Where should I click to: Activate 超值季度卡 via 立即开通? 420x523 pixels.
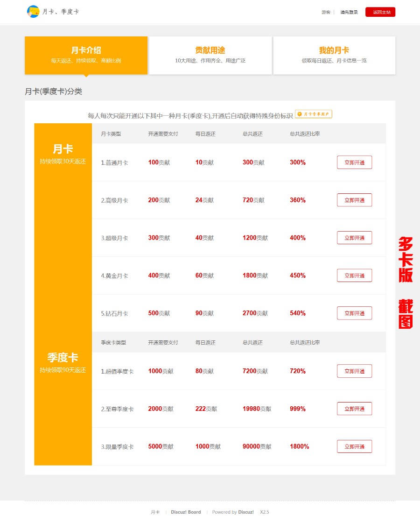(354, 371)
